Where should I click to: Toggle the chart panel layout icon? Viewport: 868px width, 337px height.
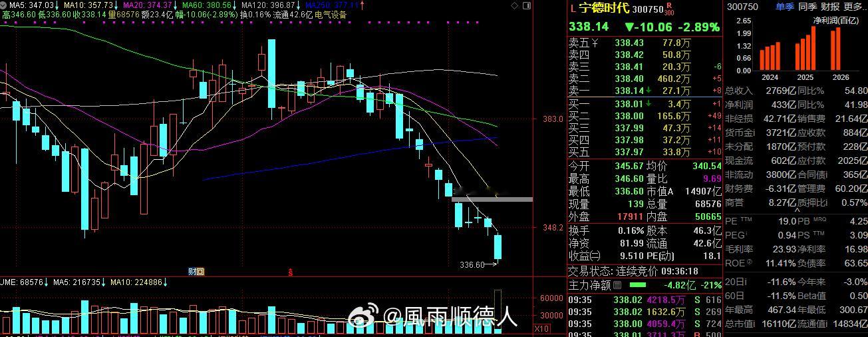pyautogui.click(x=526, y=5)
